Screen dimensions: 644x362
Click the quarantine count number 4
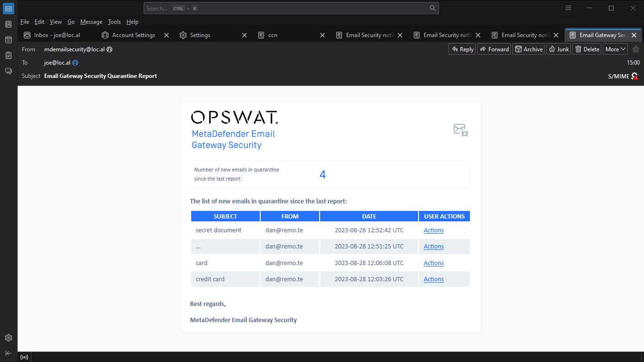coord(322,174)
